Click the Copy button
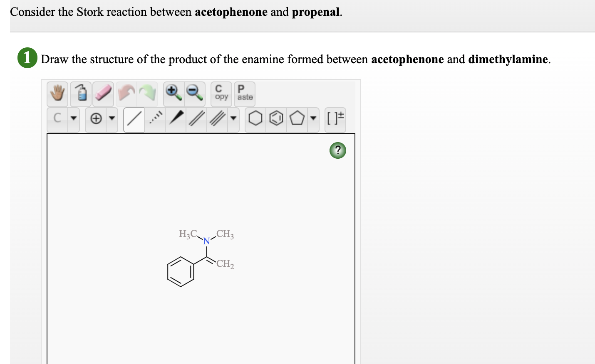 (220, 93)
